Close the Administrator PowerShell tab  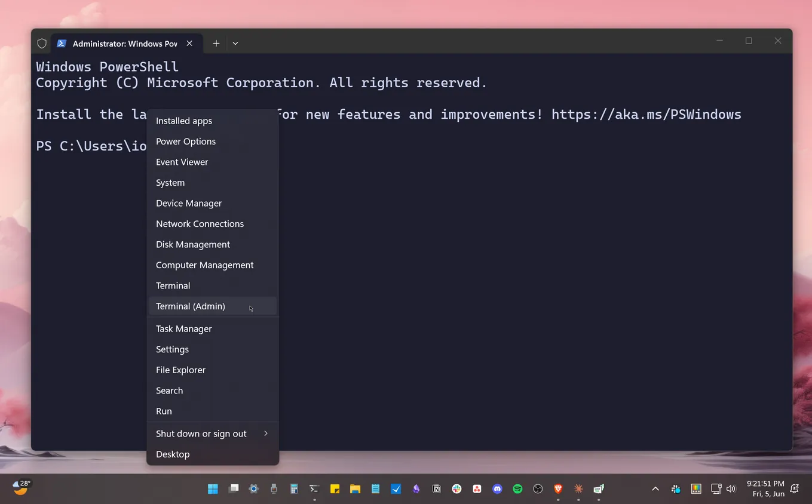click(189, 44)
